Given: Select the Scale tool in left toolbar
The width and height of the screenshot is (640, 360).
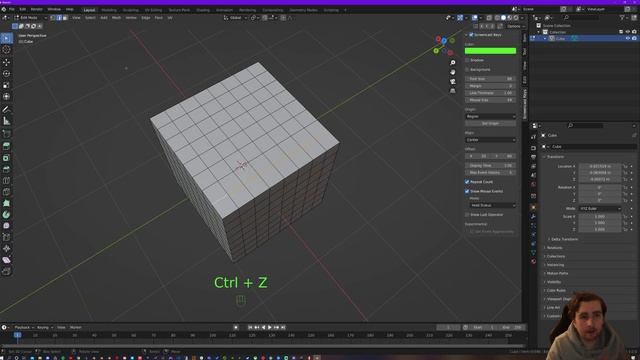Looking at the screenshot, I should point(7,85).
